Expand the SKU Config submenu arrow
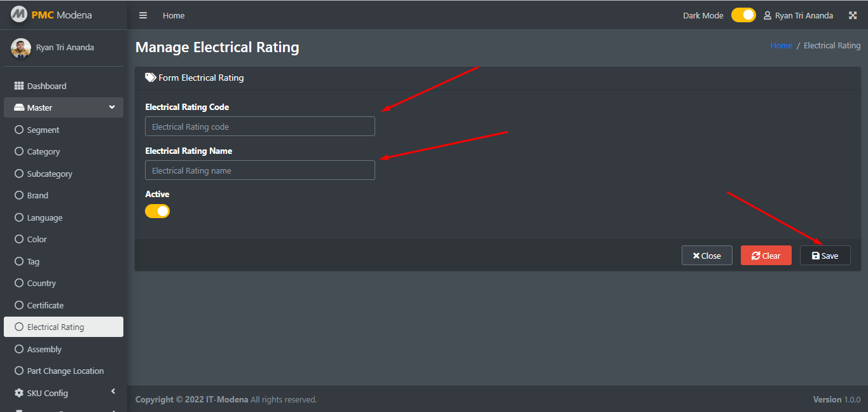 tap(113, 391)
